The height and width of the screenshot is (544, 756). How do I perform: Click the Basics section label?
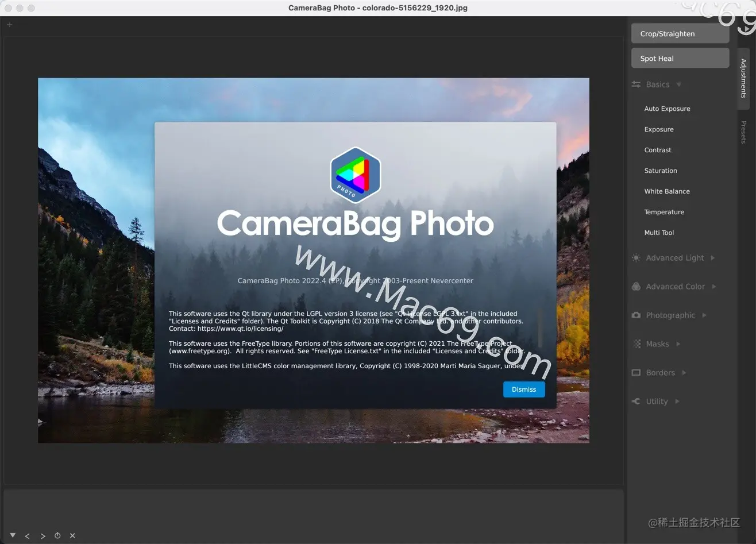657,84
